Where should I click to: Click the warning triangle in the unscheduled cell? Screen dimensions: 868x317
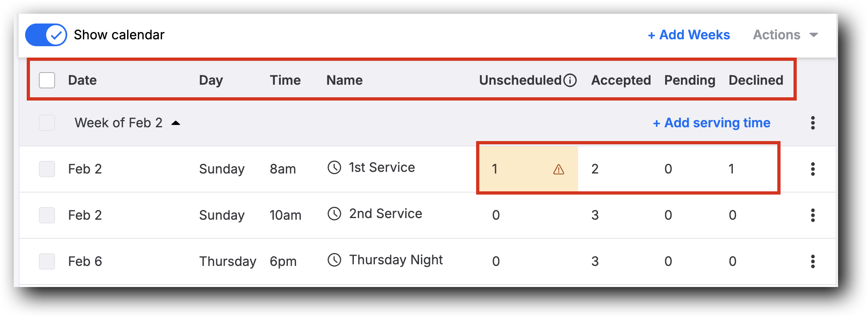[558, 169]
